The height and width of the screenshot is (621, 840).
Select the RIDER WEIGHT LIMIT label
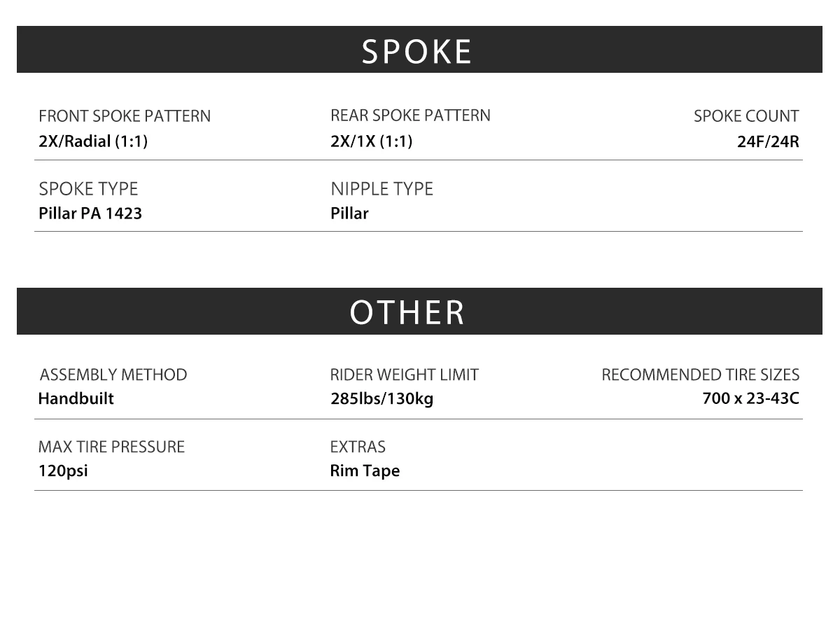point(405,375)
